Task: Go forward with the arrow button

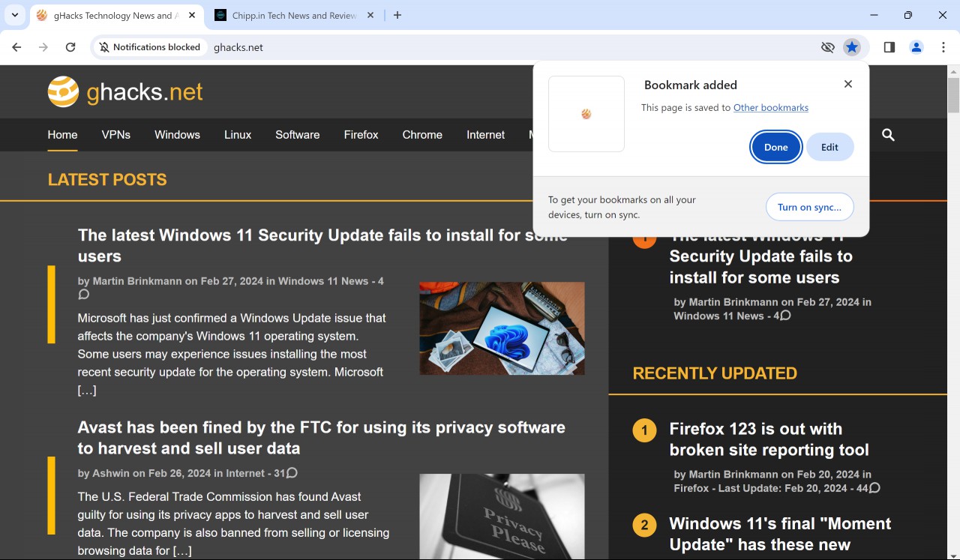Action: (x=43, y=47)
